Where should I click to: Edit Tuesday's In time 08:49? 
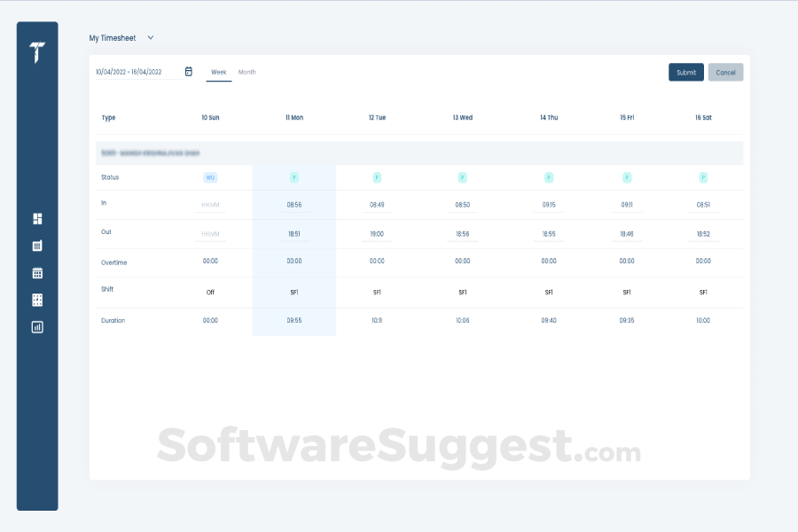pyautogui.click(x=377, y=205)
